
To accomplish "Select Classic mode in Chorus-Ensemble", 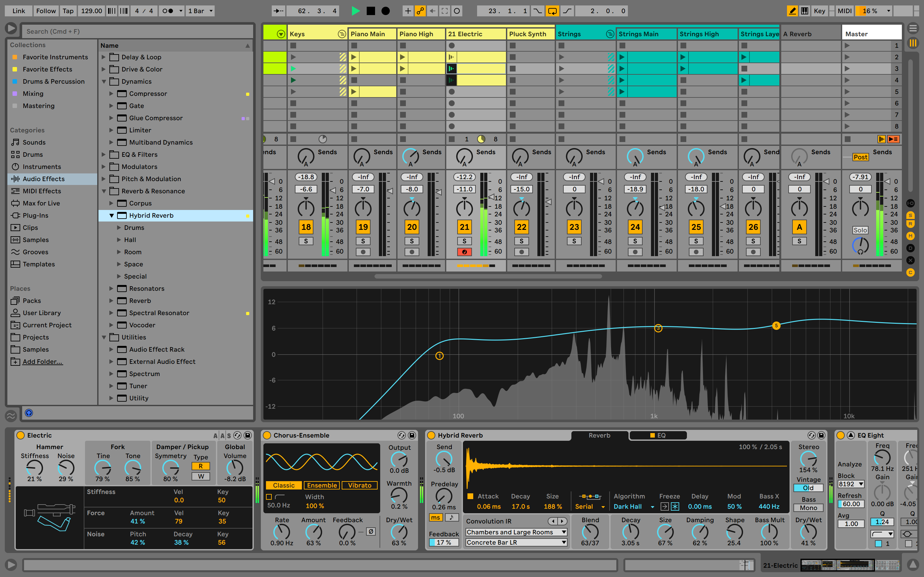I will pyautogui.click(x=284, y=485).
